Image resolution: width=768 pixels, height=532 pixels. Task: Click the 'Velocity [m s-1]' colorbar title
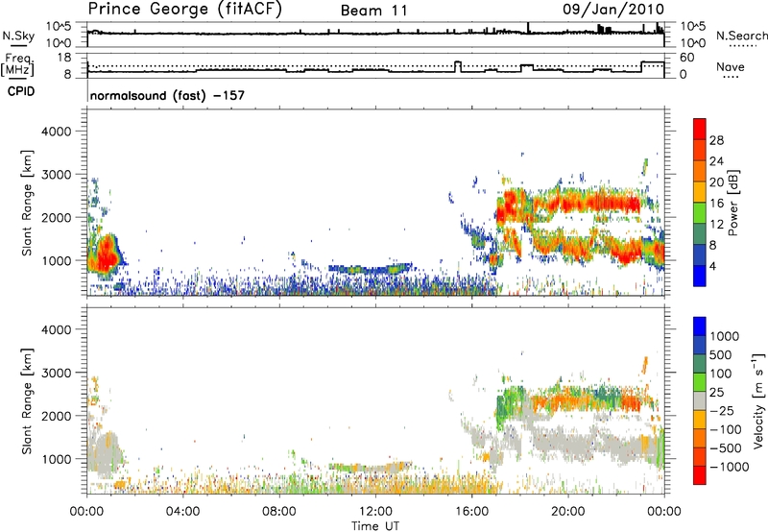(757, 400)
